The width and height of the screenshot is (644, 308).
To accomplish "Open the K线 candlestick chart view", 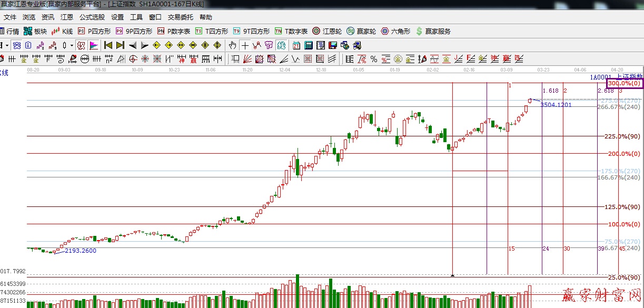I will click(62, 32).
